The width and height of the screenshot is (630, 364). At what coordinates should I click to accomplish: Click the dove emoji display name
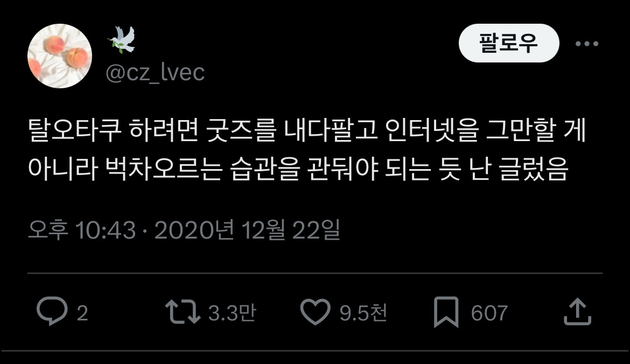(121, 40)
